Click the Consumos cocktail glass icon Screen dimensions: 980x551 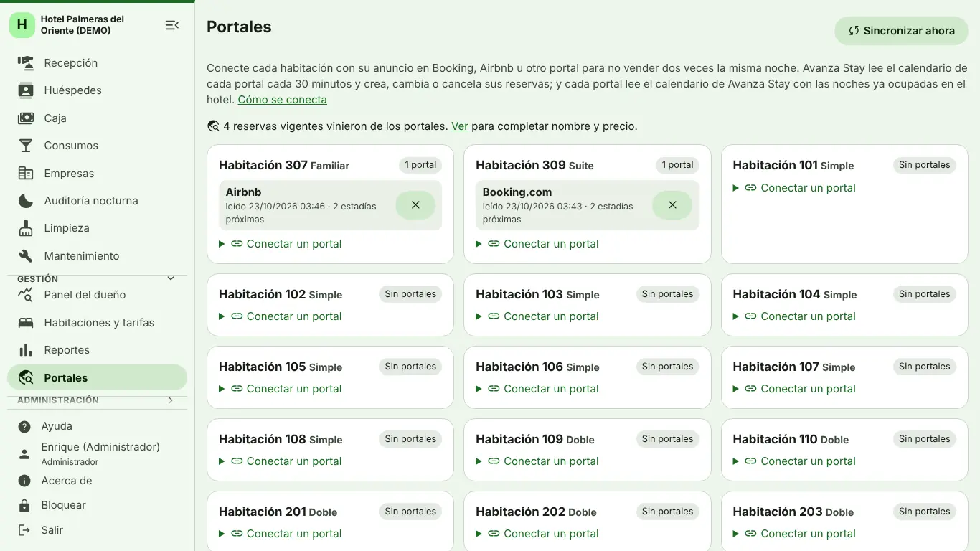point(26,146)
